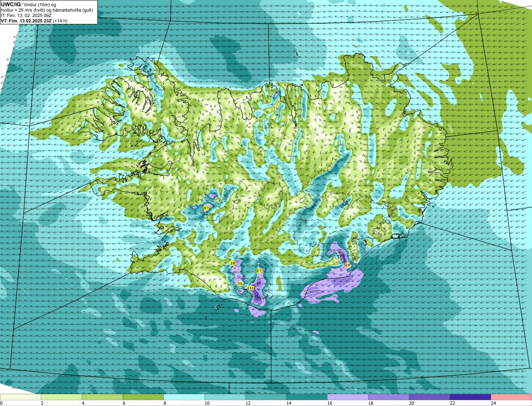532x406 pixels.
Task: Click the yellow gust marker labeled 31
Action: (x=251, y=288)
